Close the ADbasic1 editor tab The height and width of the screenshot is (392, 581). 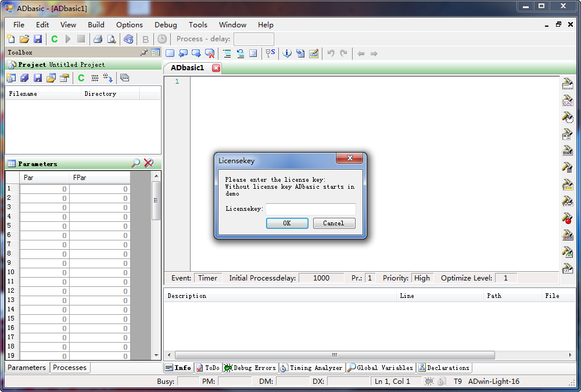216,68
